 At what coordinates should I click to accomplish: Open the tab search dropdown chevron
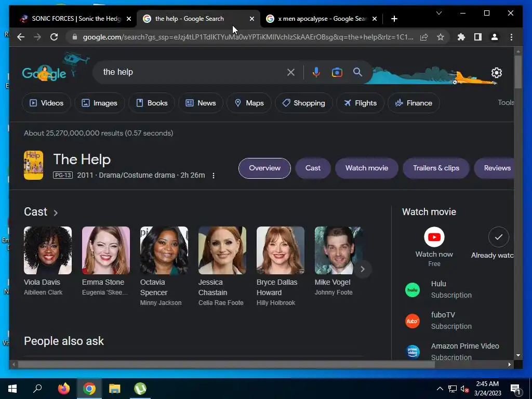(438, 13)
